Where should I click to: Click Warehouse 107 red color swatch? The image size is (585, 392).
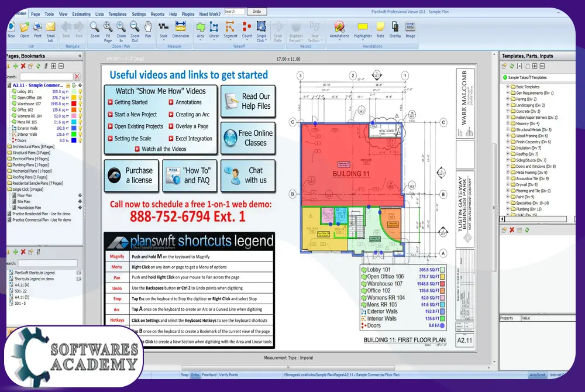coord(74,104)
